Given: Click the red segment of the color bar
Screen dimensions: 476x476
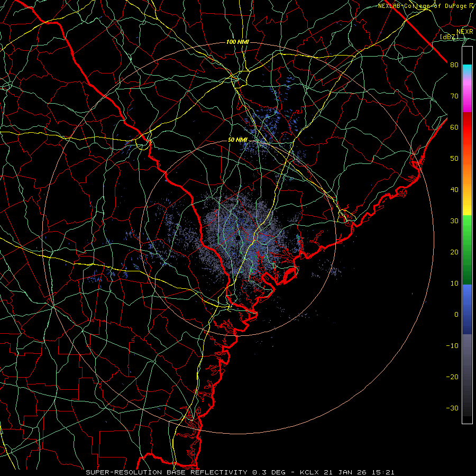Looking at the screenshot, I should point(467,127).
